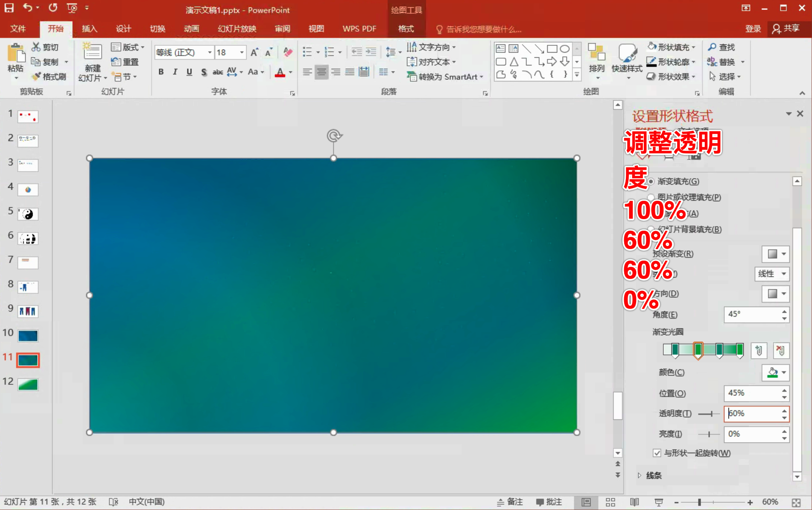
Task: Open gradient stop color picker
Action: (x=775, y=372)
